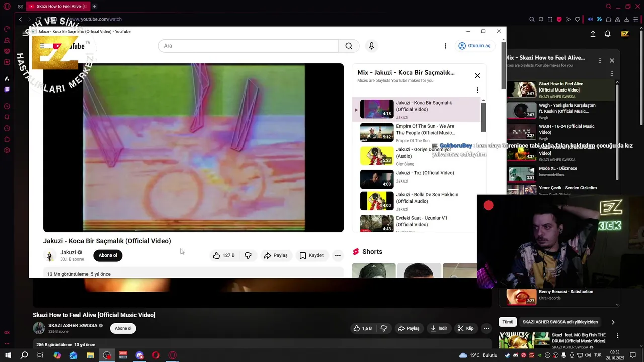Open more actions menu next to Klip
Viewport: 644px width, 362px height.
click(x=486, y=328)
